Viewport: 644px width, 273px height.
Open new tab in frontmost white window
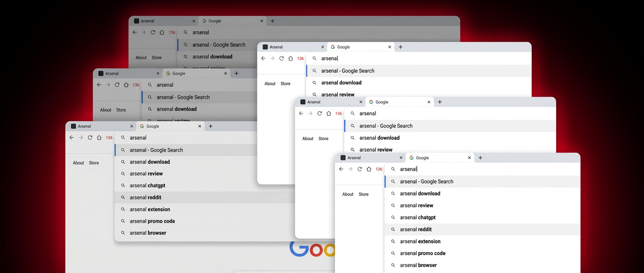click(481, 158)
